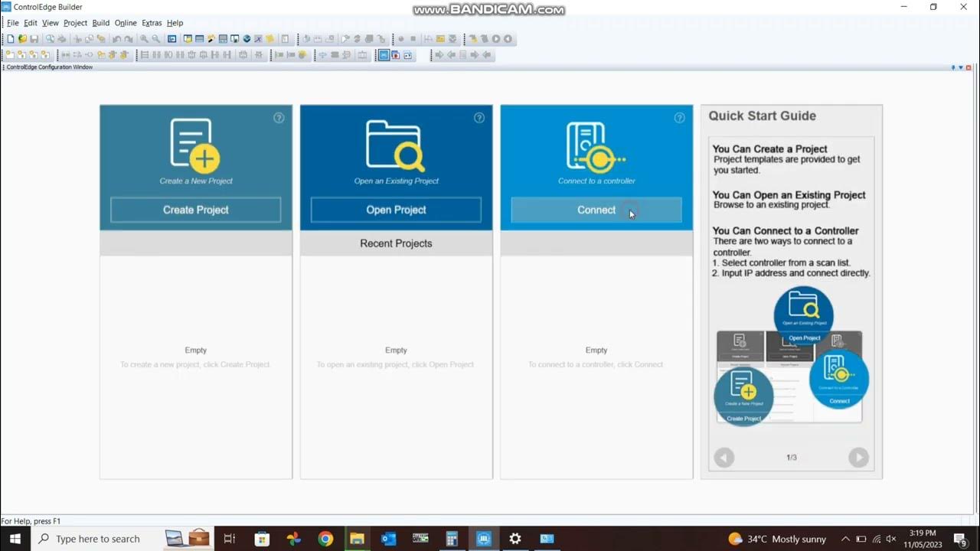Viewport: 980px width, 551px height.
Task: Click the Open Project button
Action: click(x=396, y=210)
